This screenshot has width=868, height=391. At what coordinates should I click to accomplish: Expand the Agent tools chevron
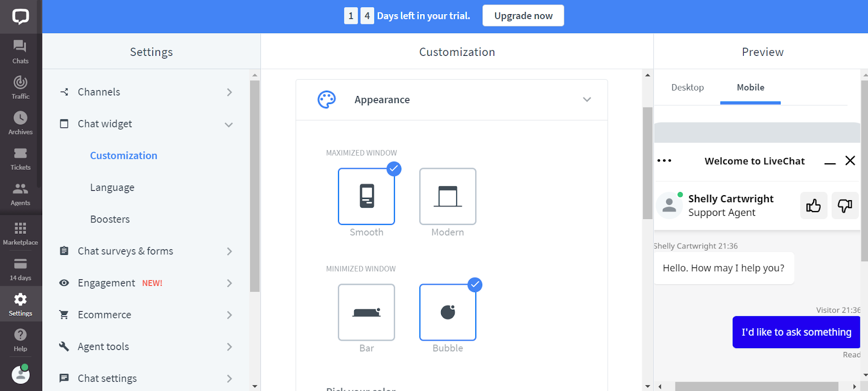(229, 347)
